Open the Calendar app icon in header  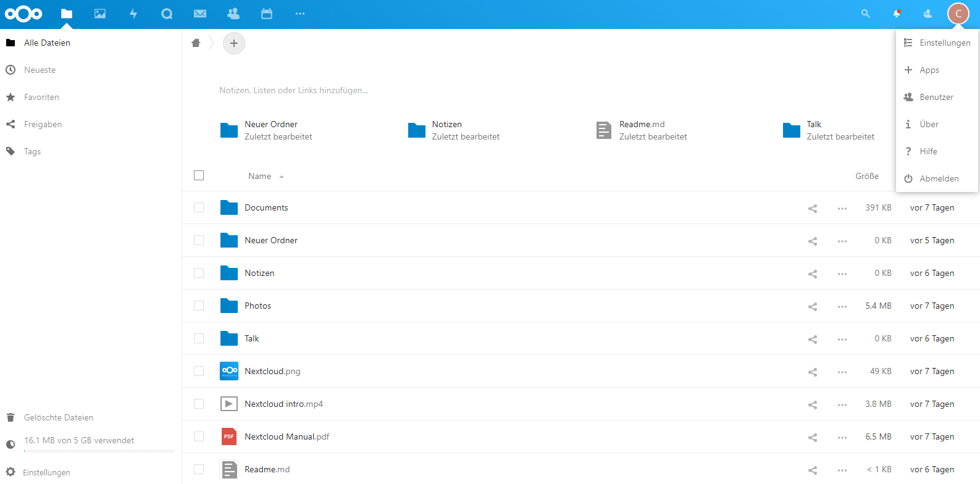[x=267, y=14]
